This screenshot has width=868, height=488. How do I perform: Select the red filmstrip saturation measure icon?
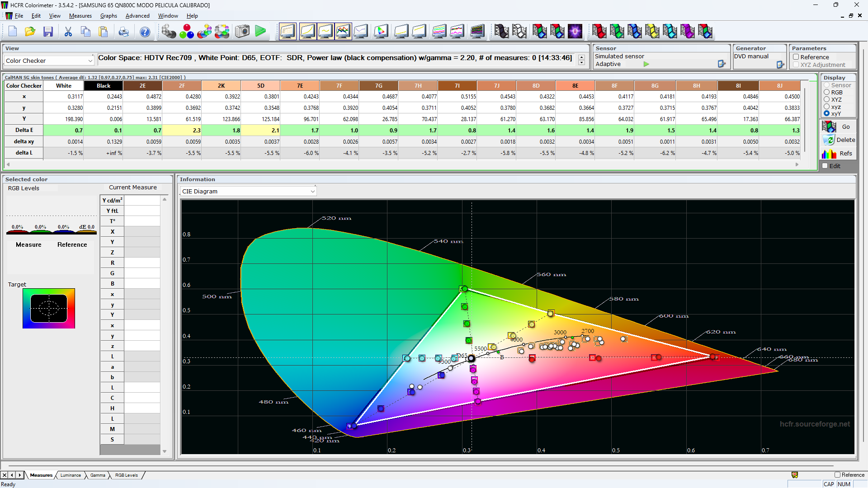tap(599, 31)
